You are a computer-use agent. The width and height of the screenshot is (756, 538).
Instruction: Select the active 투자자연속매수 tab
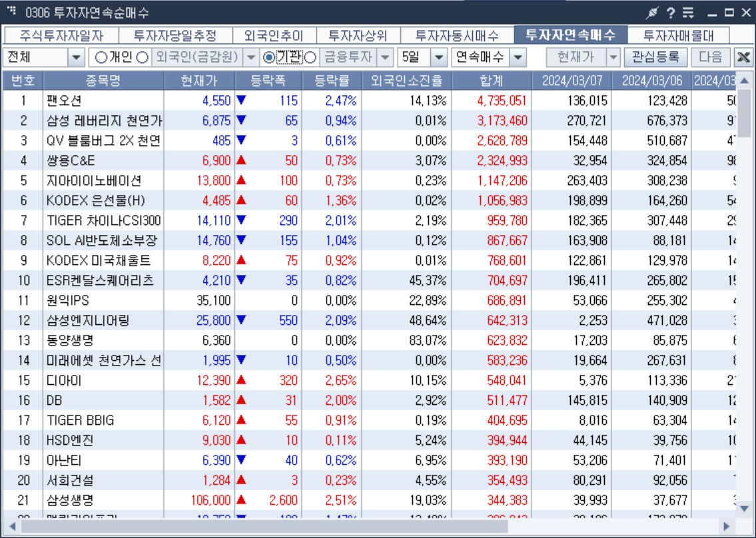pos(571,35)
